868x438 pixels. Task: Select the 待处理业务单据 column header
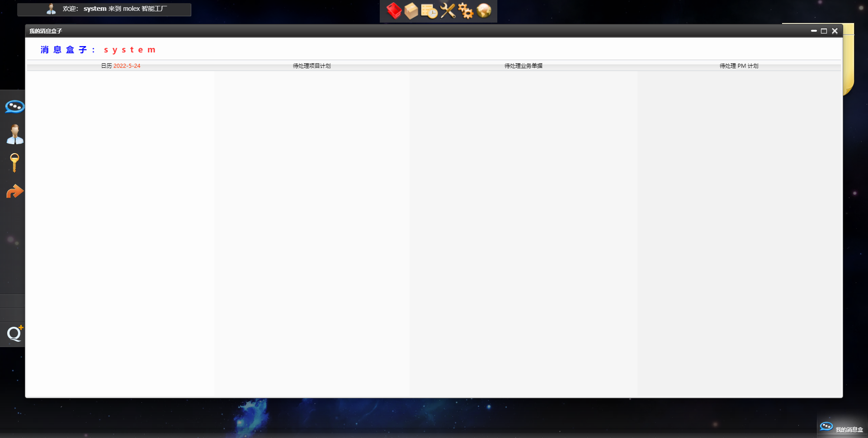(x=523, y=66)
